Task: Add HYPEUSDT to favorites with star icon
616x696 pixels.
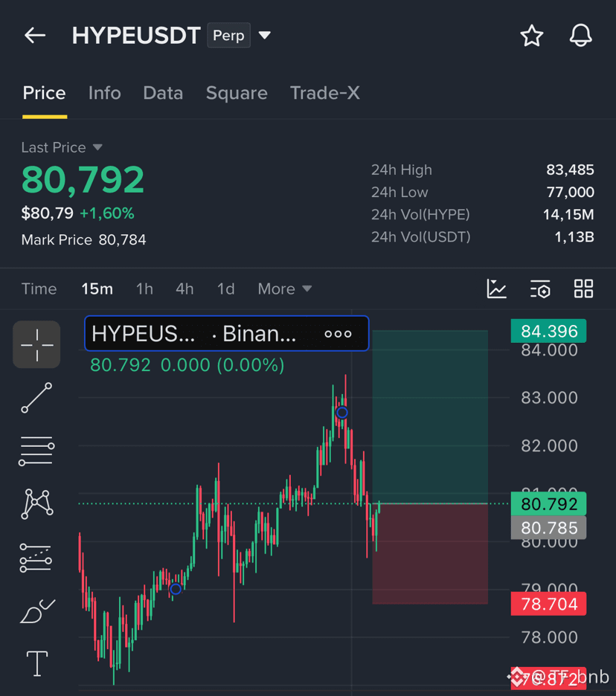Action: pyautogui.click(x=532, y=36)
